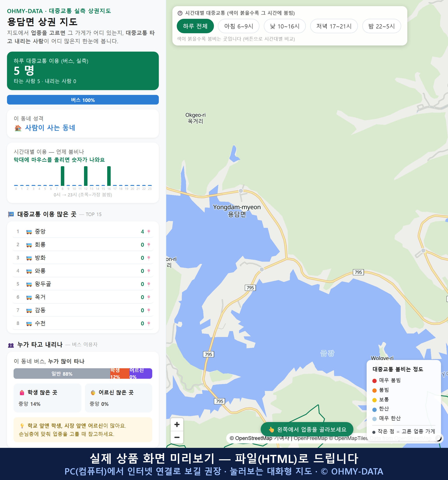Click the bus icon in 감동 row
The width and height of the screenshot is (448, 480).
point(29,311)
